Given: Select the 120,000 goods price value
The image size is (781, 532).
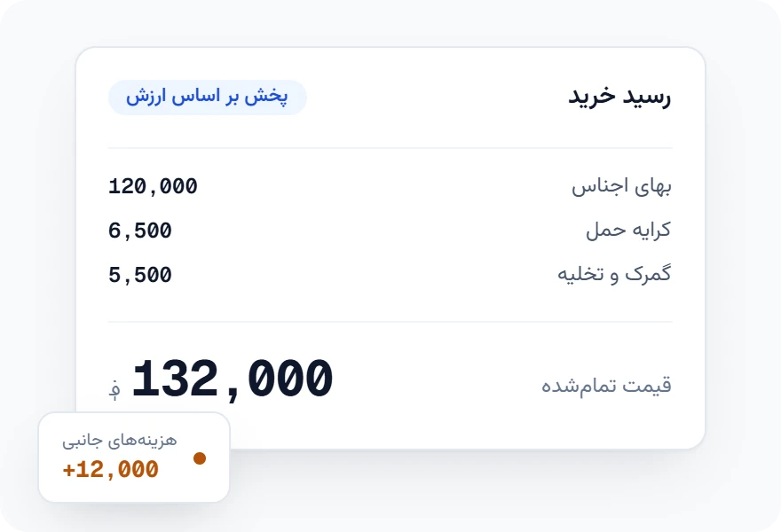Looking at the screenshot, I should coord(153,186).
